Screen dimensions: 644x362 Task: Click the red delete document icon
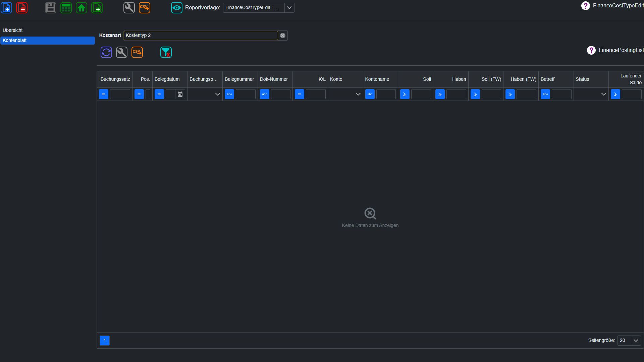(22, 8)
